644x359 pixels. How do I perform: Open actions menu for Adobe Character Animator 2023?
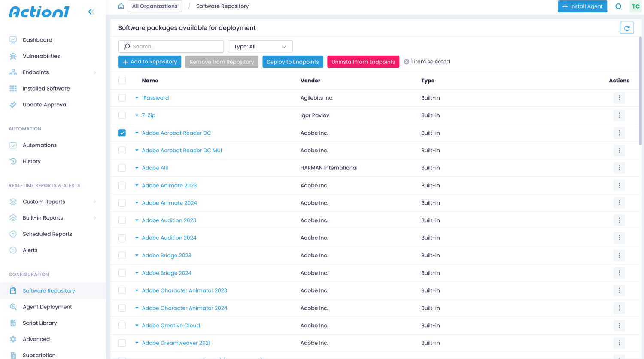[619, 290]
